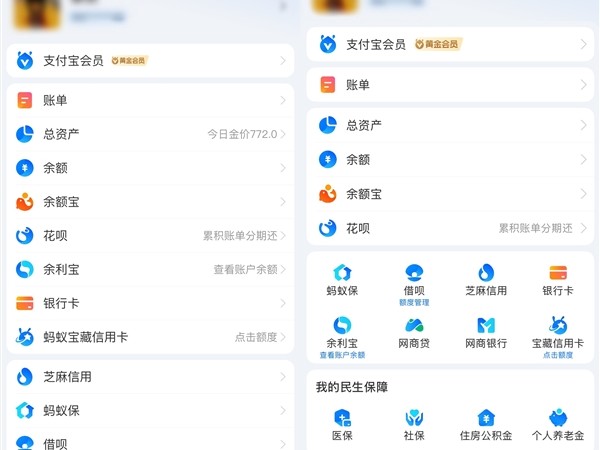Viewport: 600px width, 450px height.
Task: Open 芝麻信用 droplet icon in left list
Action: click(25, 377)
